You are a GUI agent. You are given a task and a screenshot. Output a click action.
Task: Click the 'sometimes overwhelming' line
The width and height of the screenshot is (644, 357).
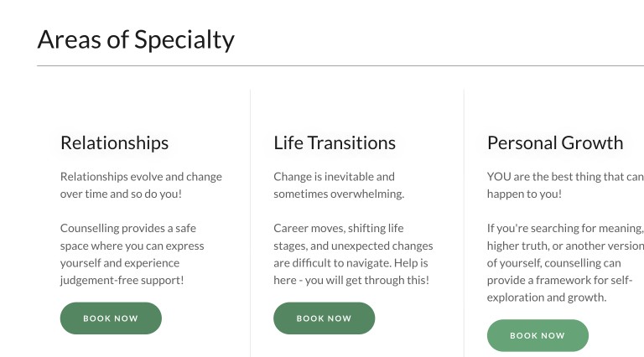[x=339, y=194]
